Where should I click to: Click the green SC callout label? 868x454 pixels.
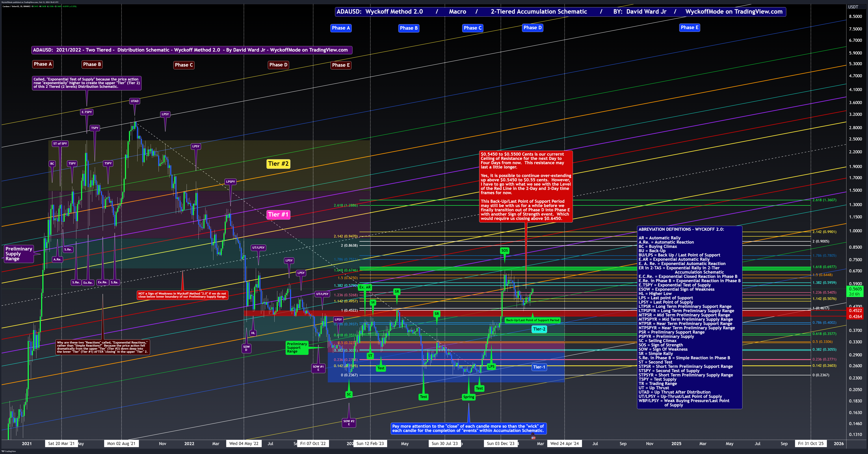click(x=349, y=394)
